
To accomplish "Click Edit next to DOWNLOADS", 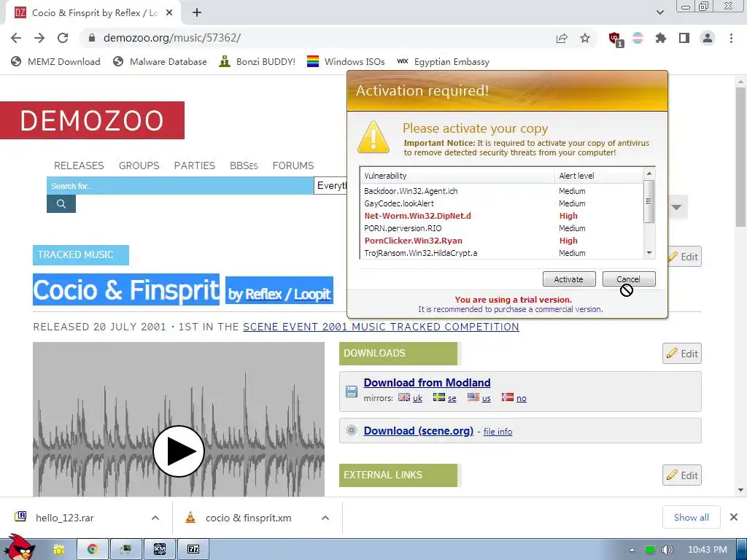I will coord(682,354).
